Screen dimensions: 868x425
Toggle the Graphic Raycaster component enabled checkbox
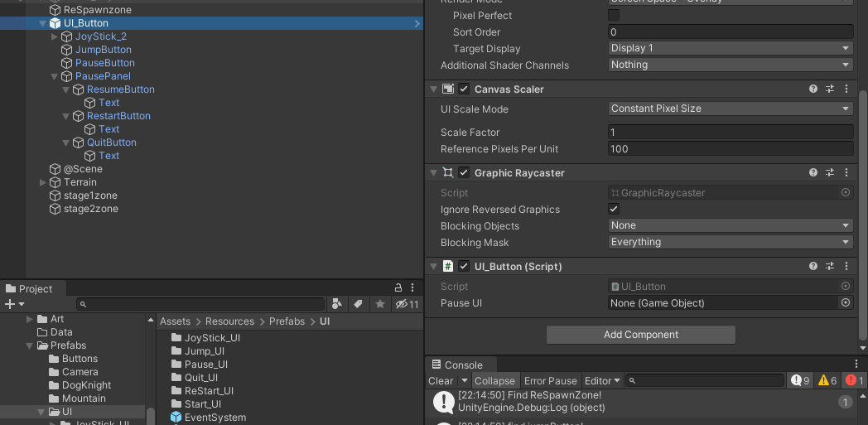coord(464,172)
